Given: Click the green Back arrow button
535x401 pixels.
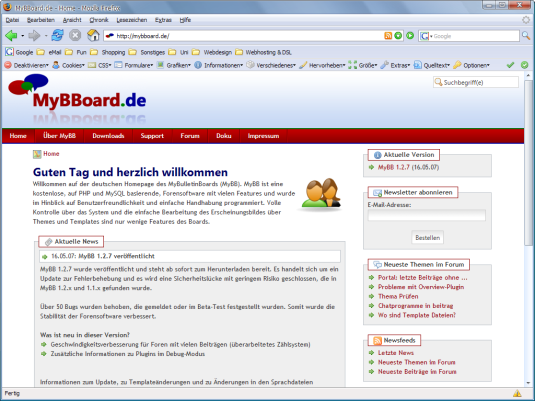Looking at the screenshot, I should click(x=11, y=35).
